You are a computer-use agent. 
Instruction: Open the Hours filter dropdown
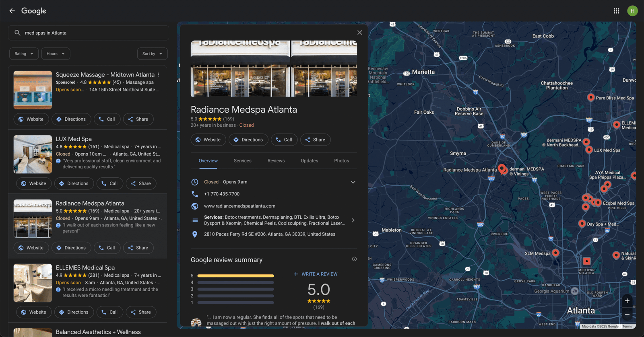56,54
